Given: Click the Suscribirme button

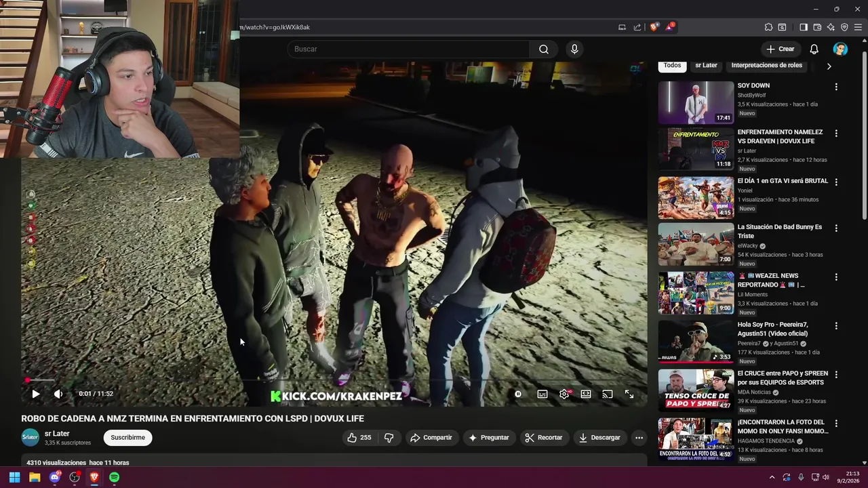Looking at the screenshot, I should coord(128,438).
